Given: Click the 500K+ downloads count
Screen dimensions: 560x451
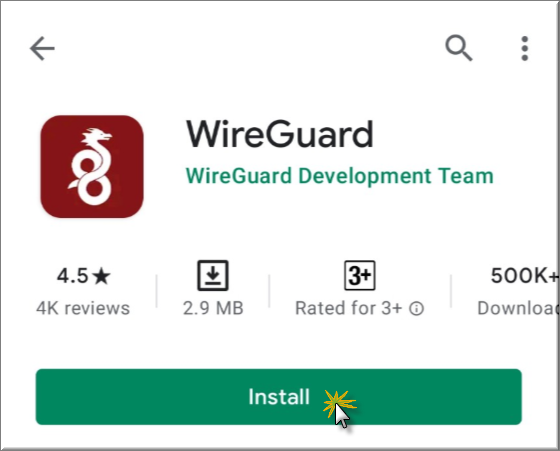Looking at the screenshot, I should pos(525,276).
